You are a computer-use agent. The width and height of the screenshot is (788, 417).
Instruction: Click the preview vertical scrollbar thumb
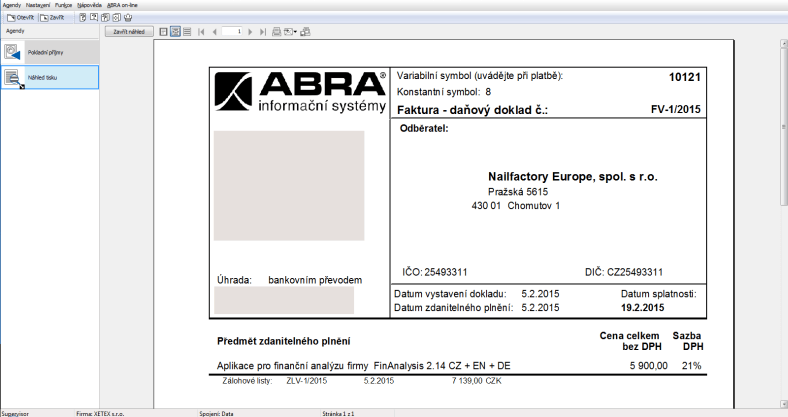[783, 127]
